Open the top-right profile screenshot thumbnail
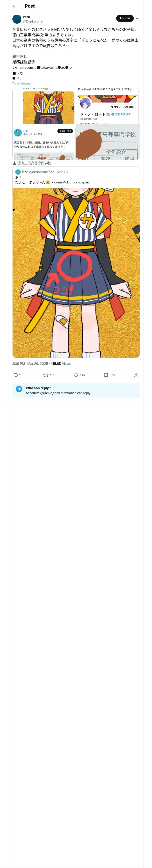Viewport: 152px width, 868px height. pyautogui.click(x=108, y=106)
